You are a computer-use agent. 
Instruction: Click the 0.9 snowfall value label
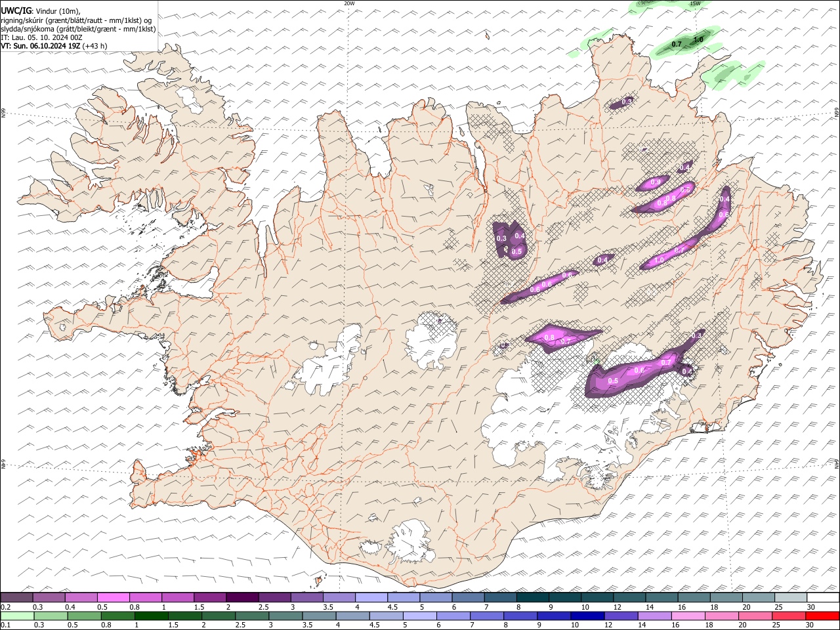[x=655, y=182]
